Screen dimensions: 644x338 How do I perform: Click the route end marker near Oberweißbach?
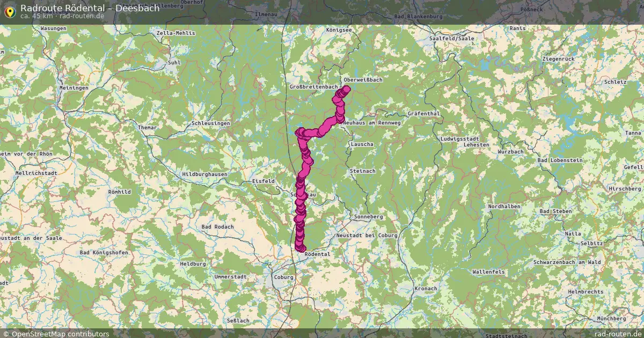346,90
